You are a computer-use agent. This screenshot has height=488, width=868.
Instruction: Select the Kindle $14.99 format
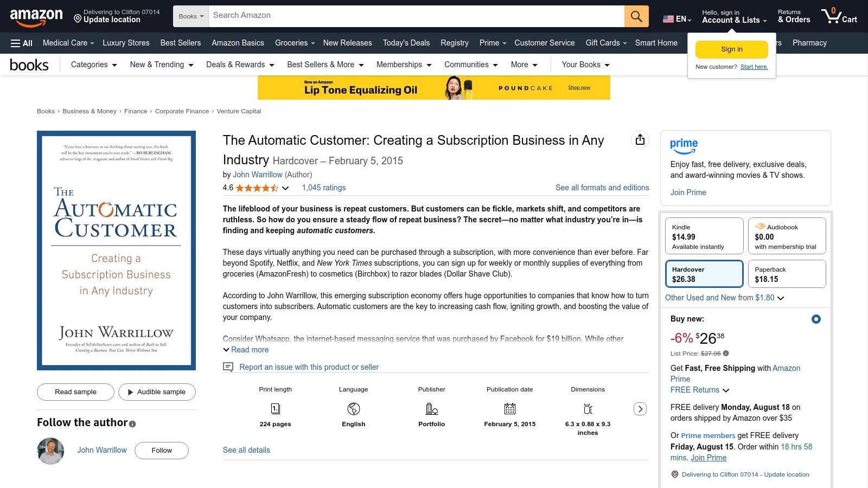pyautogui.click(x=704, y=236)
